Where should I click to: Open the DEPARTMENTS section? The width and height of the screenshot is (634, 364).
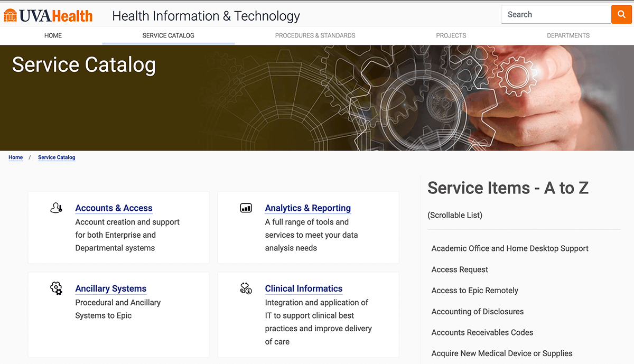[568, 35]
